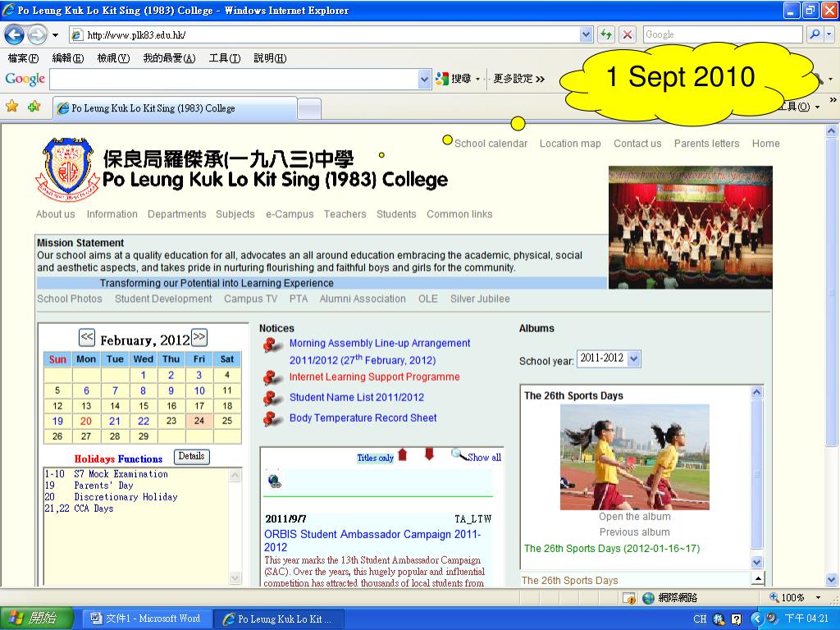Open the 說明(H) menu
This screenshot has width=840, height=630.
point(270,58)
